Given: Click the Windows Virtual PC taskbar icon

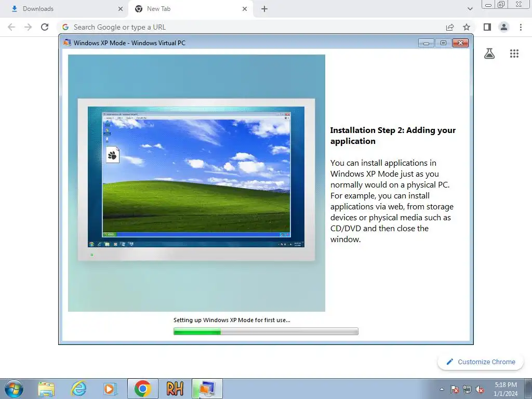Looking at the screenshot, I should [207, 389].
